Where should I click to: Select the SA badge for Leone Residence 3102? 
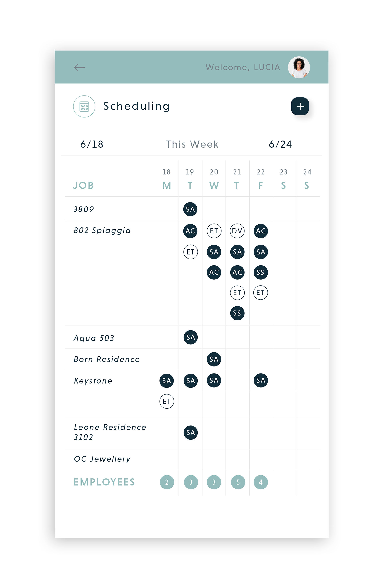tap(190, 432)
